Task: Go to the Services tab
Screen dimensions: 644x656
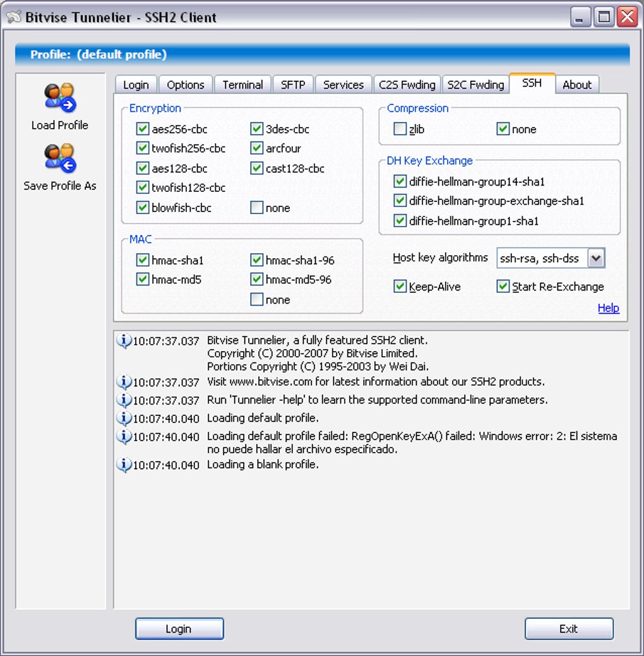Action: [343, 85]
